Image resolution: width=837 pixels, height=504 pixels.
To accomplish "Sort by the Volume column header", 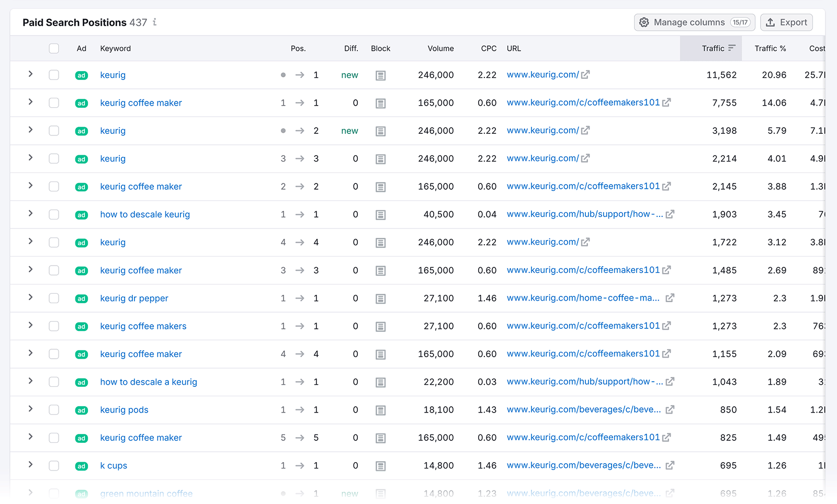I will pos(440,48).
